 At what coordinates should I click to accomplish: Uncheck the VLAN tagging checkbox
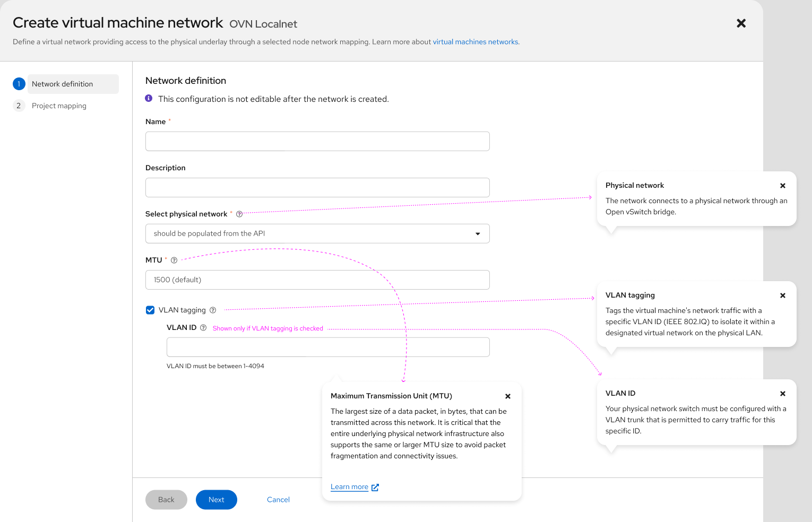[150, 310]
